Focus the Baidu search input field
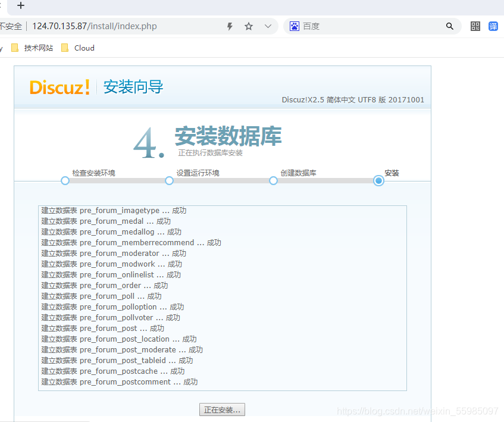The height and width of the screenshot is (422, 504). point(373,26)
